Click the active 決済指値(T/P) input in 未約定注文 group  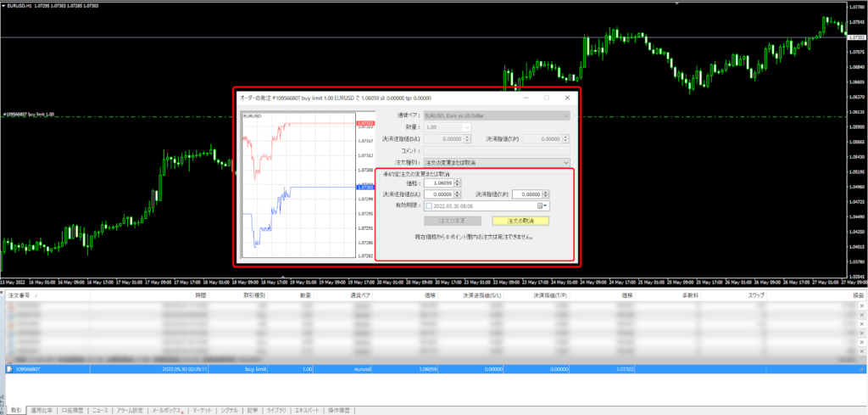coord(527,194)
